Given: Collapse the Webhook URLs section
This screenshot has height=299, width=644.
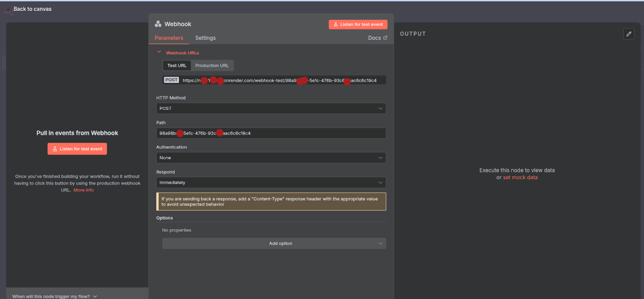Looking at the screenshot, I should pyautogui.click(x=159, y=52).
